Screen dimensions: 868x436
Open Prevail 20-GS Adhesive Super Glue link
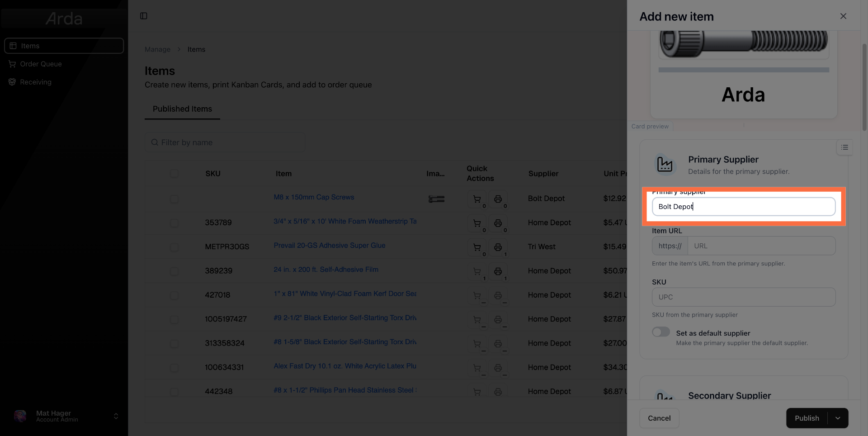click(x=330, y=246)
